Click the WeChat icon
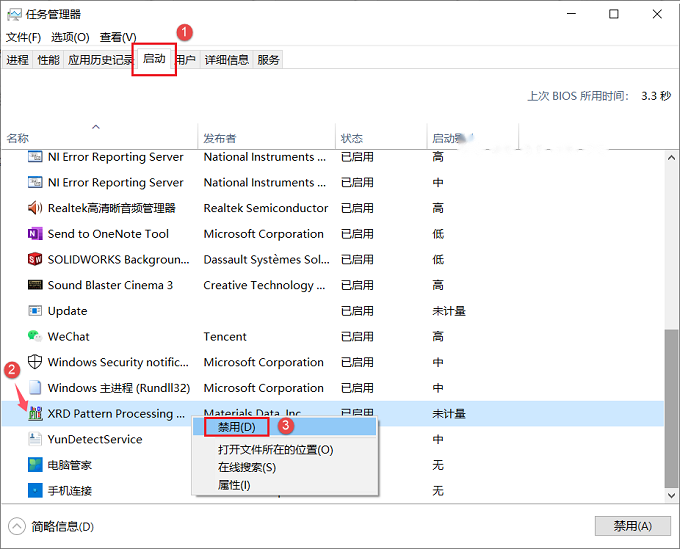This screenshot has height=549, width=680. click(35, 336)
